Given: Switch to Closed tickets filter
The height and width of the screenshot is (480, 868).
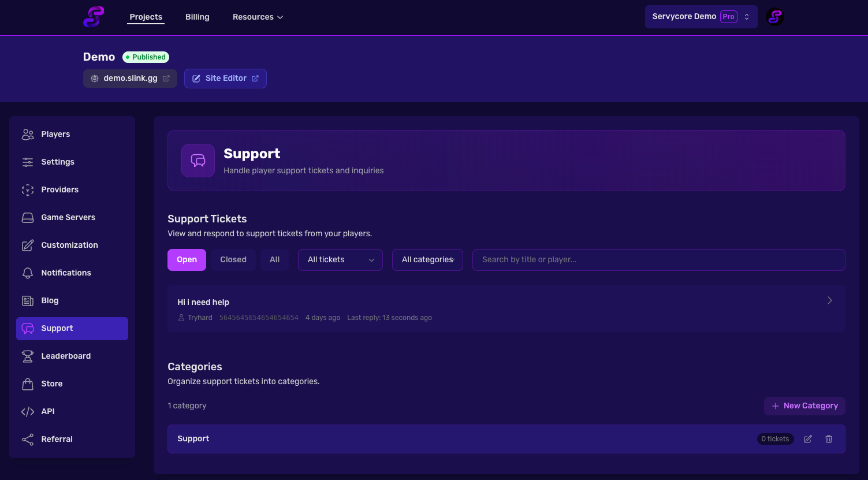Looking at the screenshot, I should pyautogui.click(x=233, y=260).
